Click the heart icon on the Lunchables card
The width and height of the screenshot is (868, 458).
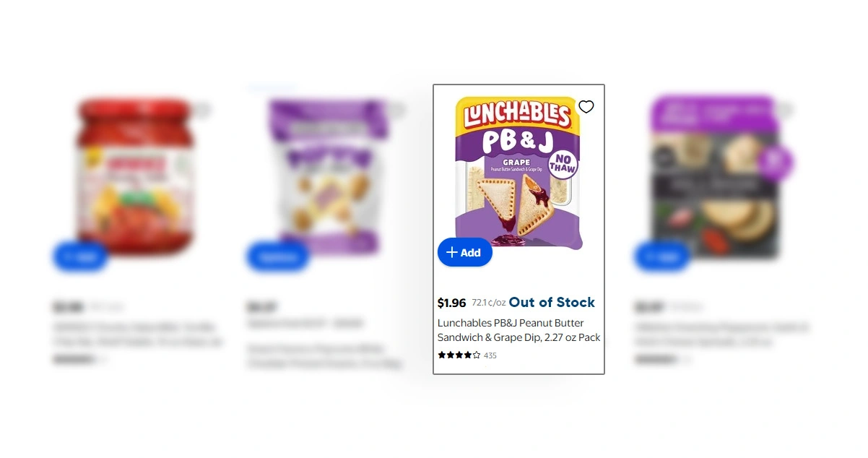[586, 107]
